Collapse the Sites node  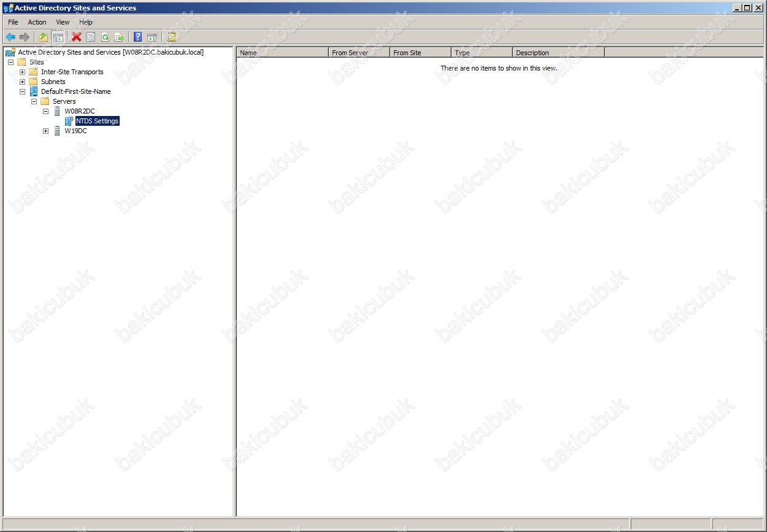point(10,62)
